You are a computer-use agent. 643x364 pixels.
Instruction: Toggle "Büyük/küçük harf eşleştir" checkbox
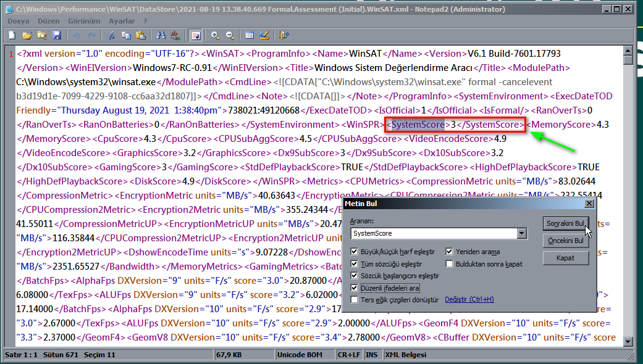(x=355, y=252)
